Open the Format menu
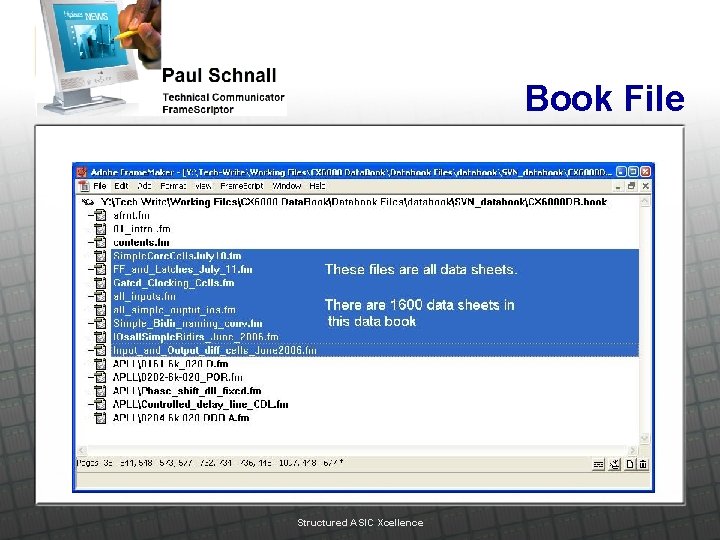Image resolution: width=720 pixels, height=540 pixels. click(173, 186)
